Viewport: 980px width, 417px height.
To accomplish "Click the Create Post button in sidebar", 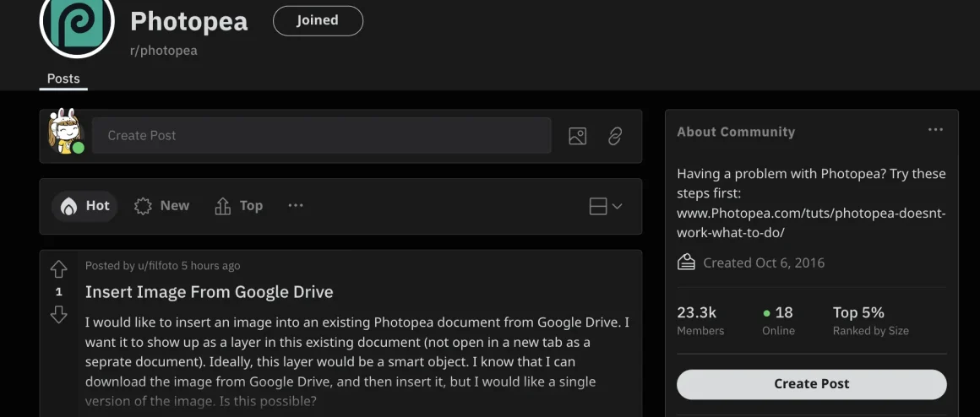I will point(811,384).
